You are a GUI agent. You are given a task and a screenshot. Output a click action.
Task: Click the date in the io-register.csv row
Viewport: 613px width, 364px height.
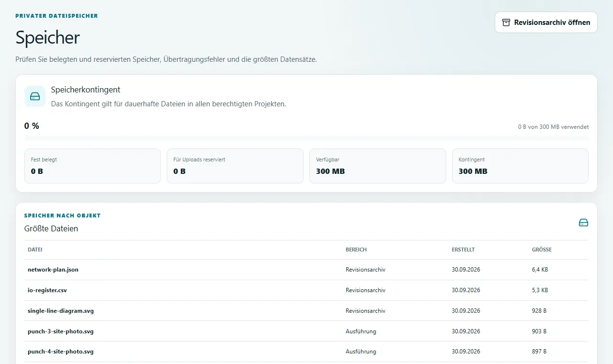tap(466, 290)
